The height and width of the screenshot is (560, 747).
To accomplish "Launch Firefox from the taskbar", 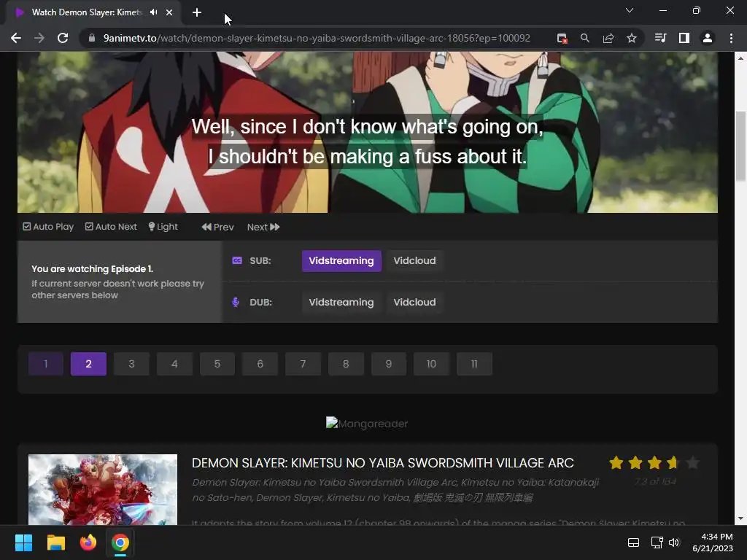I will pos(88,542).
